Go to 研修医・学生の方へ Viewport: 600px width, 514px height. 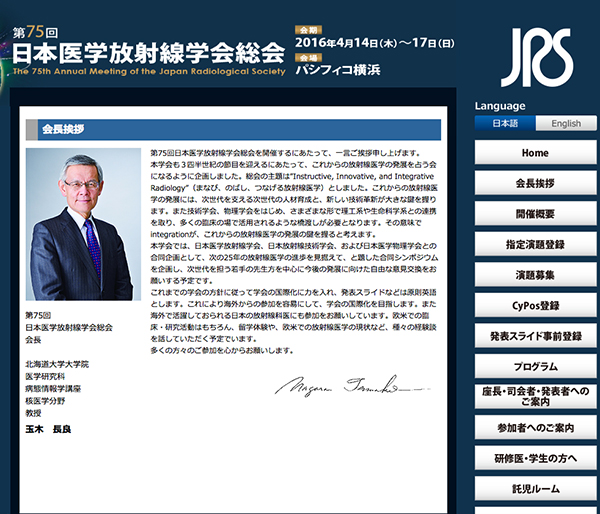(x=535, y=458)
